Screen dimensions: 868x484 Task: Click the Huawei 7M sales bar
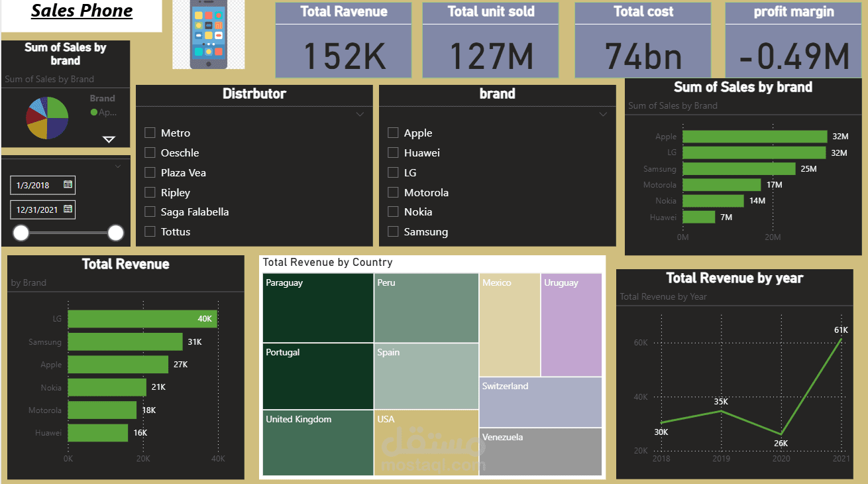click(699, 217)
